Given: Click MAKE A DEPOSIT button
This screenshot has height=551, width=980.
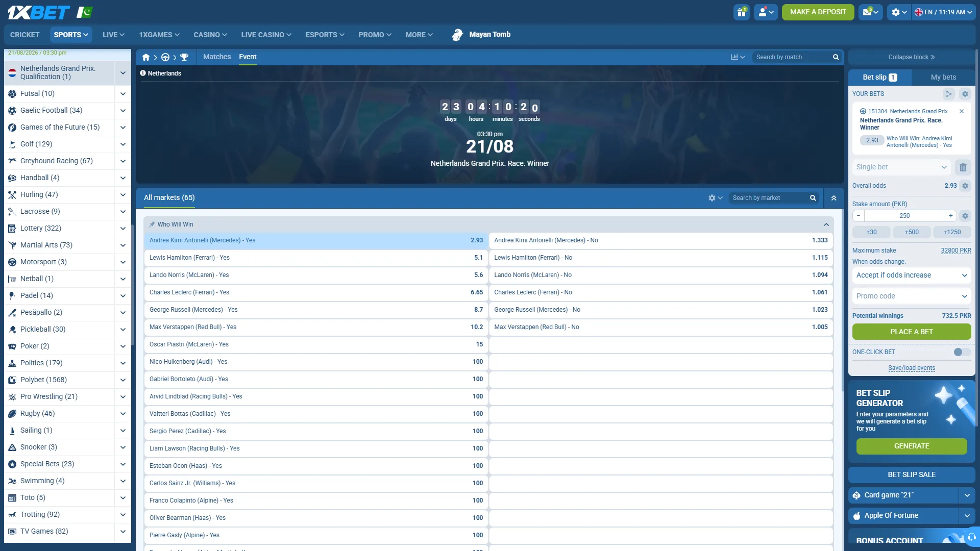Looking at the screenshot, I should click(818, 12).
